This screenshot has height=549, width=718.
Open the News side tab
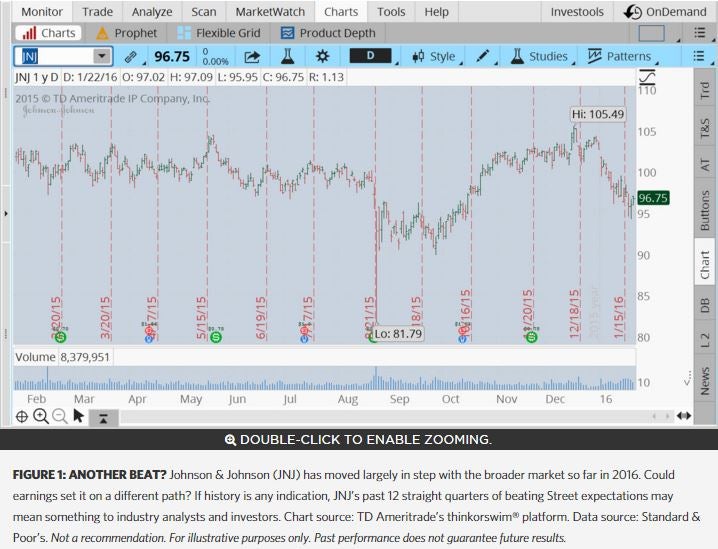click(705, 380)
